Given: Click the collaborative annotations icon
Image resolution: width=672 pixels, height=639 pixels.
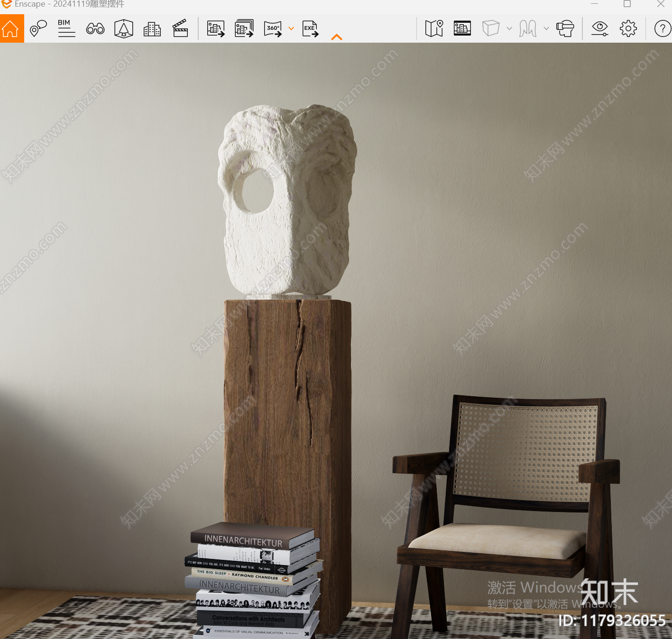Looking at the screenshot, I should point(528,28).
